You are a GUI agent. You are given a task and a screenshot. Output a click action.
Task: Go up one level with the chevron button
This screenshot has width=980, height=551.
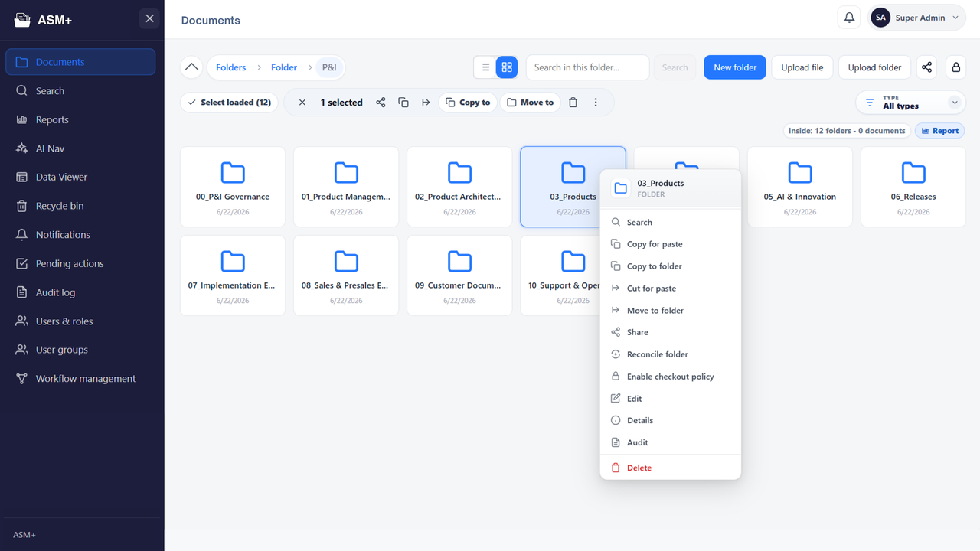pos(191,67)
